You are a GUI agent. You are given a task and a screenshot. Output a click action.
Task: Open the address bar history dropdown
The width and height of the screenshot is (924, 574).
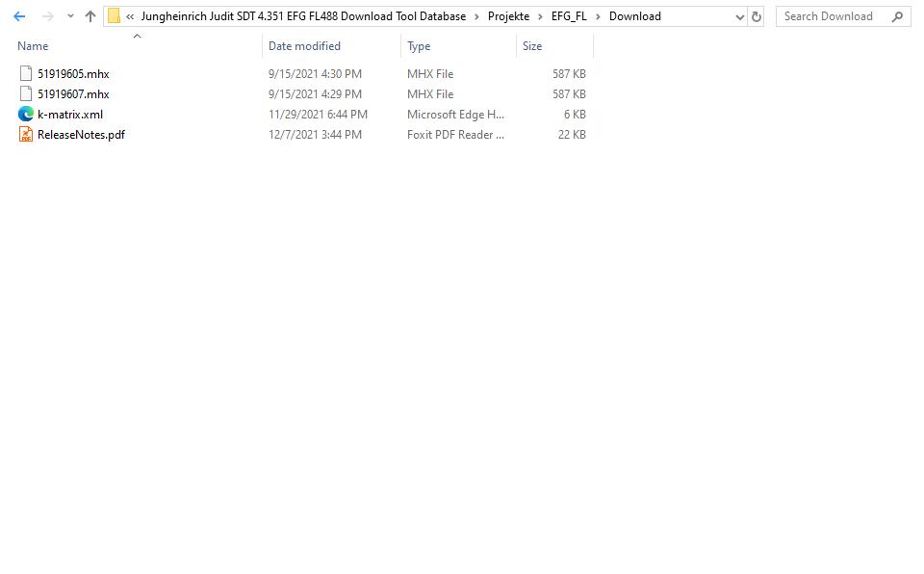[737, 15]
